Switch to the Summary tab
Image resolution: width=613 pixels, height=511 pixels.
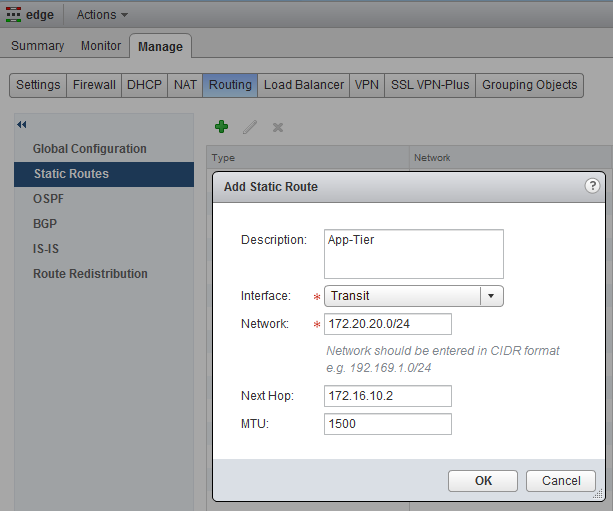click(x=37, y=46)
